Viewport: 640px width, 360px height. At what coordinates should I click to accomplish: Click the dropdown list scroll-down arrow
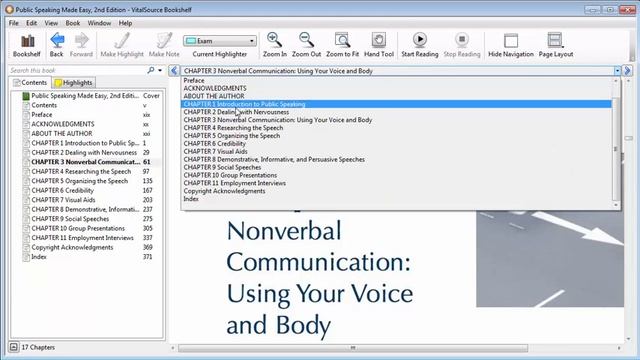point(616,205)
